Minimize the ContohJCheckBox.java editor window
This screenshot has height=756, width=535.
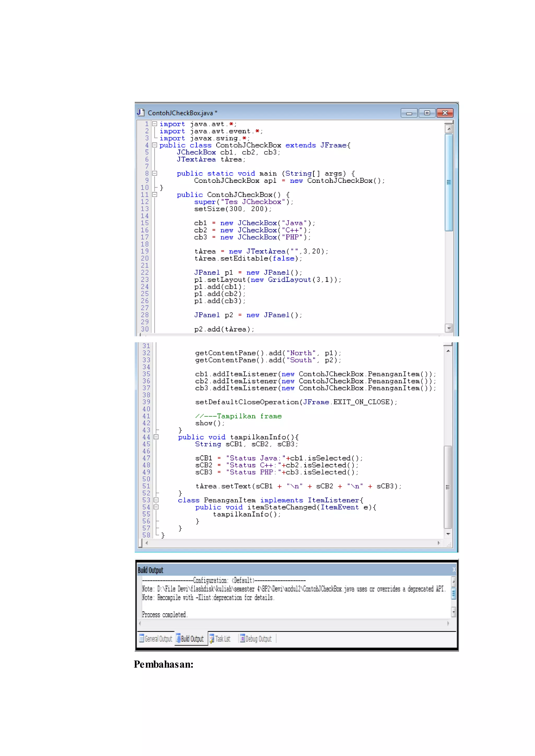pos(409,113)
